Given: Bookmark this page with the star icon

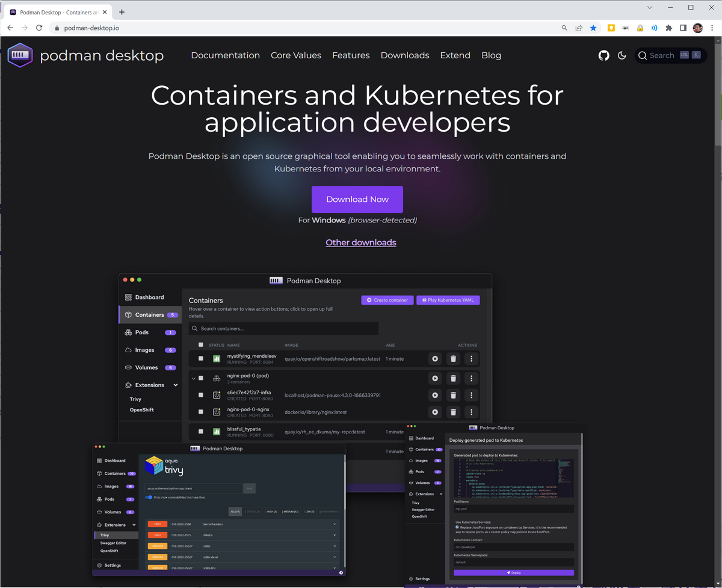Looking at the screenshot, I should 594,28.
